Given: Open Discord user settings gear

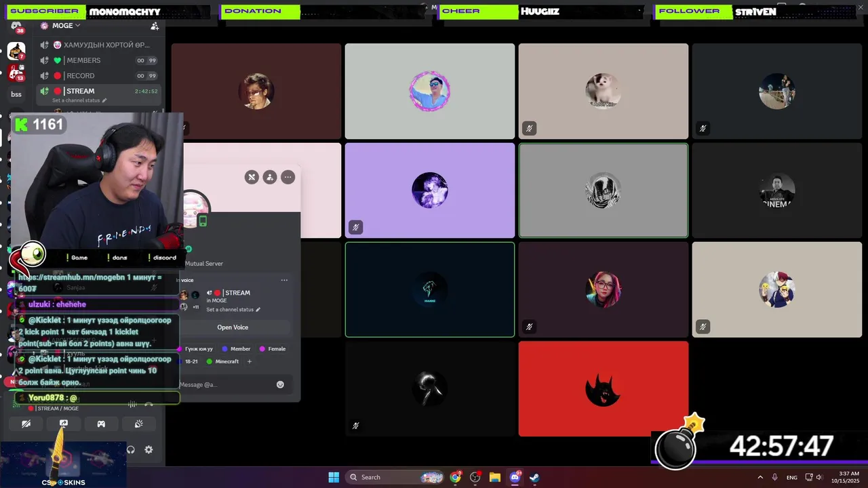Looking at the screenshot, I should (x=149, y=450).
